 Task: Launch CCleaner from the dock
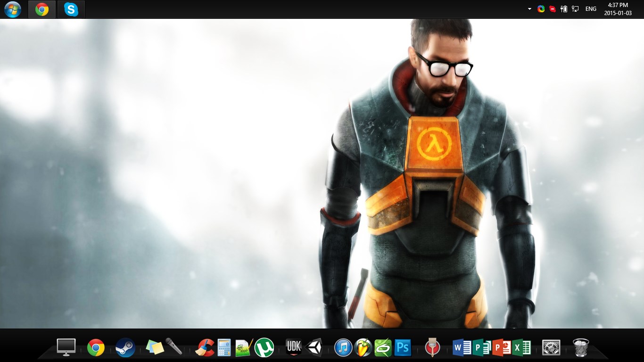(x=205, y=348)
